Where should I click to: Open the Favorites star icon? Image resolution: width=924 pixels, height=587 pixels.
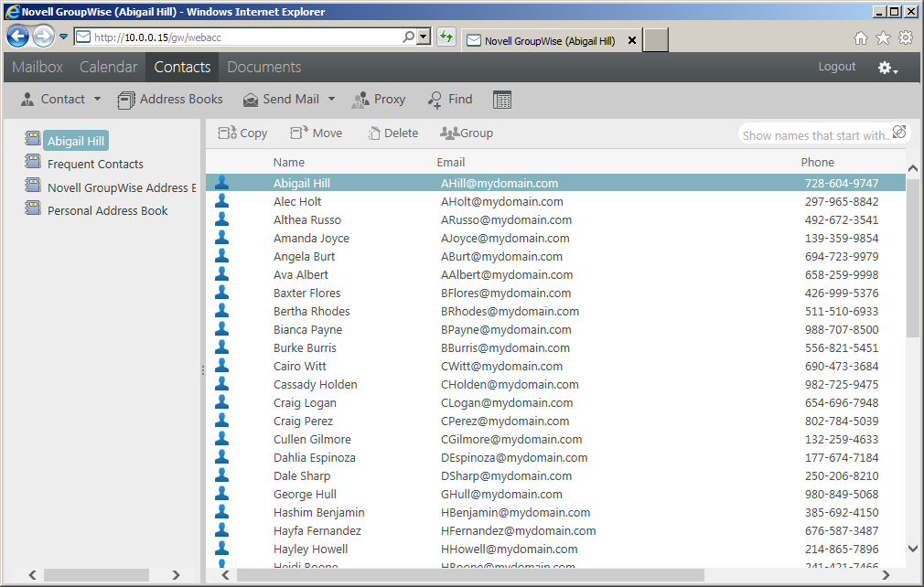883,38
